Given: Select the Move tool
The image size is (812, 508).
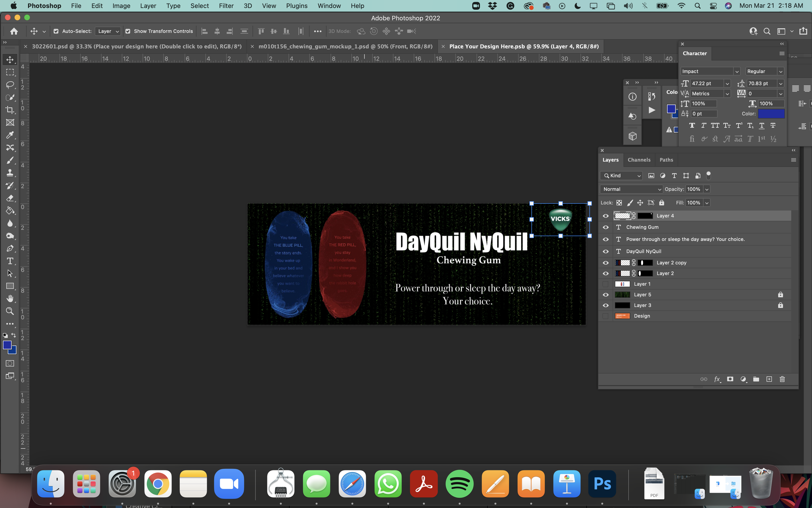Looking at the screenshot, I should (x=10, y=60).
